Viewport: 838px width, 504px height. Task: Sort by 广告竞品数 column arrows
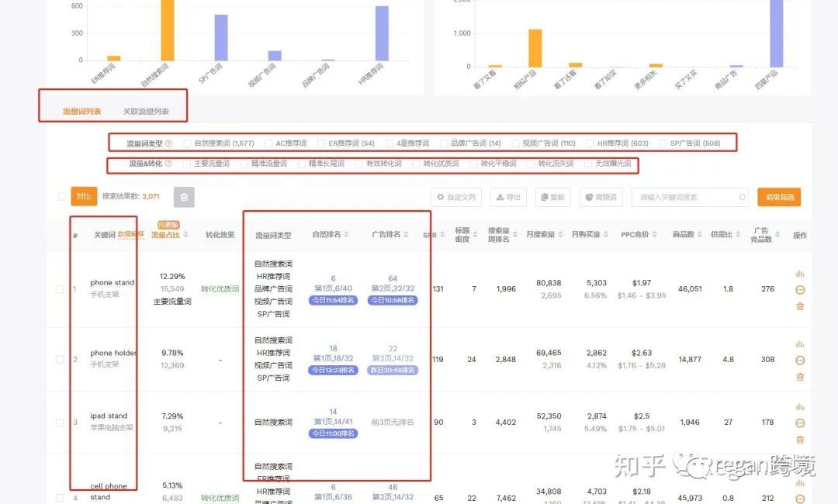777,234
